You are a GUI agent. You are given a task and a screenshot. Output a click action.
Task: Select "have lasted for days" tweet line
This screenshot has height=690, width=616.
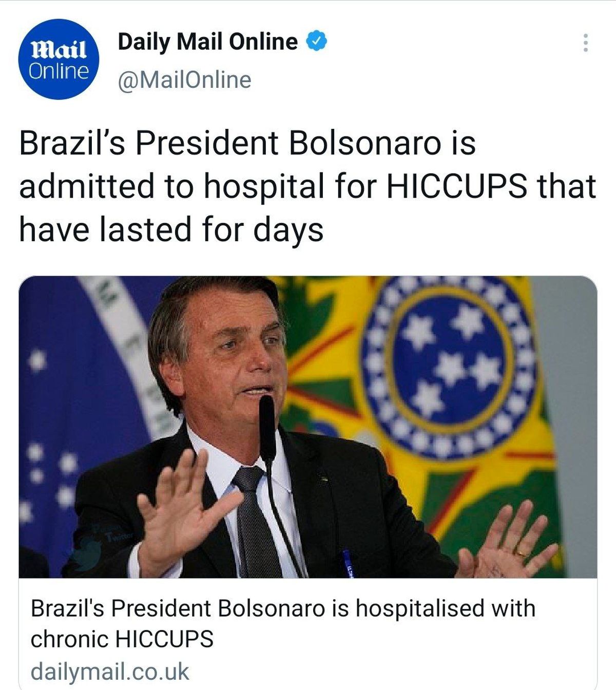point(171,229)
